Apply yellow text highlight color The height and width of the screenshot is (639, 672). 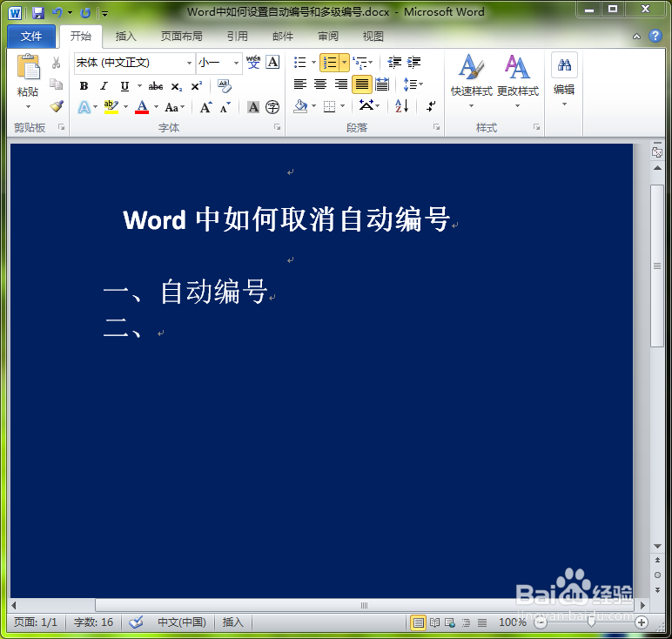[x=111, y=107]
